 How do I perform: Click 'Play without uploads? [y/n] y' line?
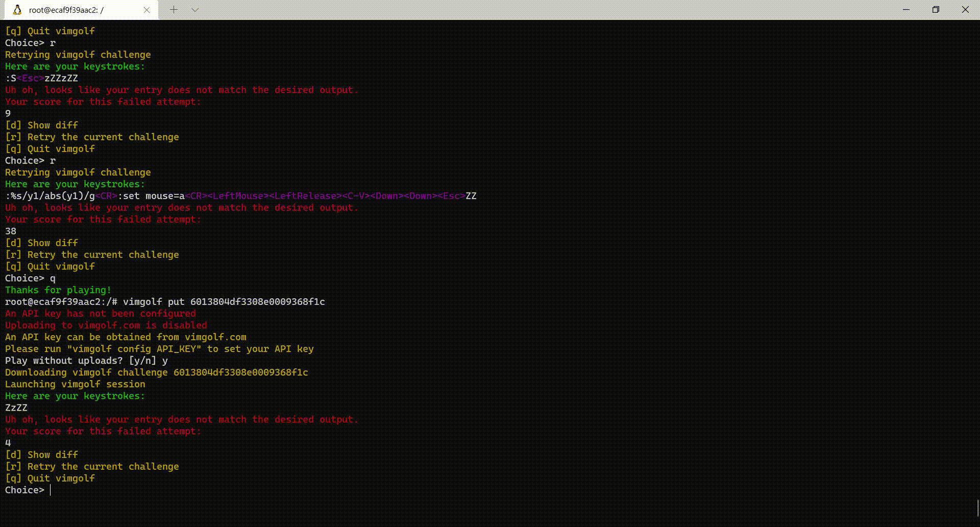pyautogui.click(x=86, y=361)
